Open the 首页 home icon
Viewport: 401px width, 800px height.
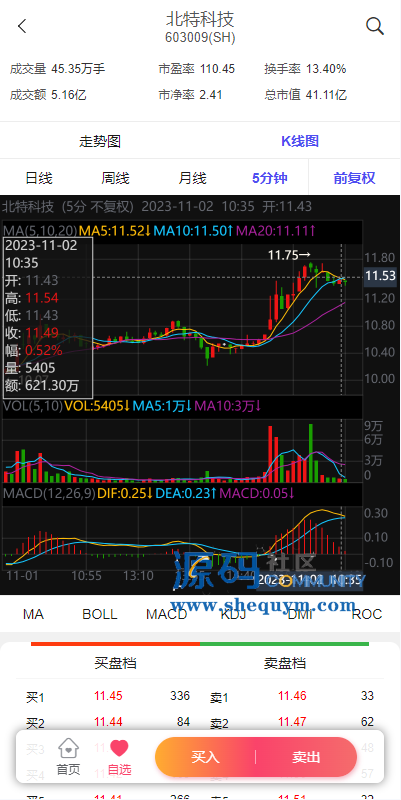pyautogui.click(x=68, y=748)
